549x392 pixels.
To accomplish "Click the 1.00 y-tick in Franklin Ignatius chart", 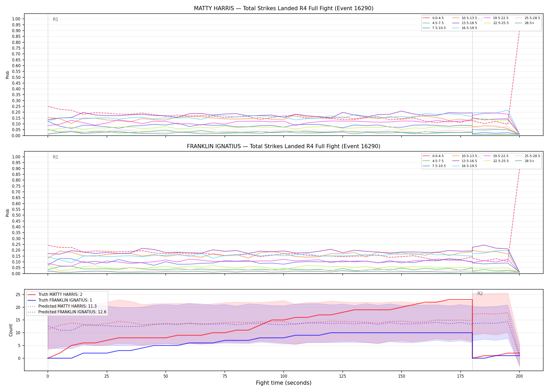I will pyautogui.click(x=16, y=157).
